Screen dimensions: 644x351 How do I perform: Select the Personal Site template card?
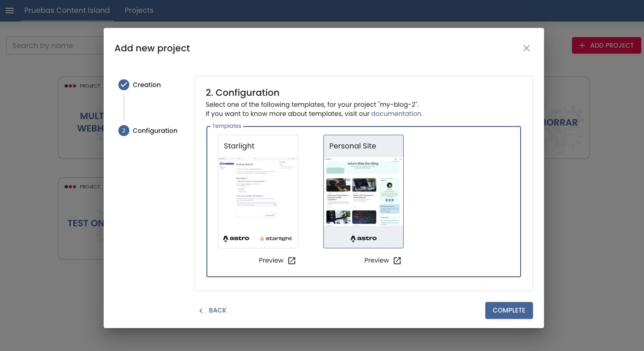363,192
